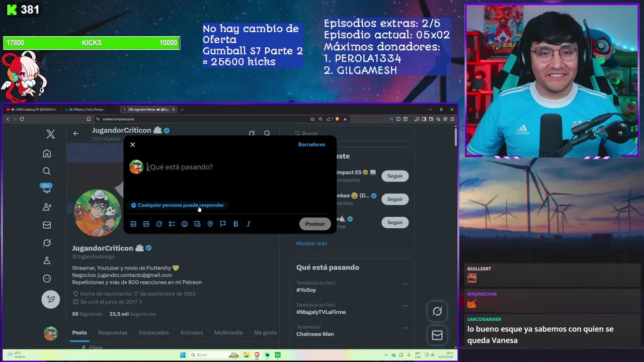Apply bold text formatting
Screen dimensions: 644x362
tap(235, 224)
